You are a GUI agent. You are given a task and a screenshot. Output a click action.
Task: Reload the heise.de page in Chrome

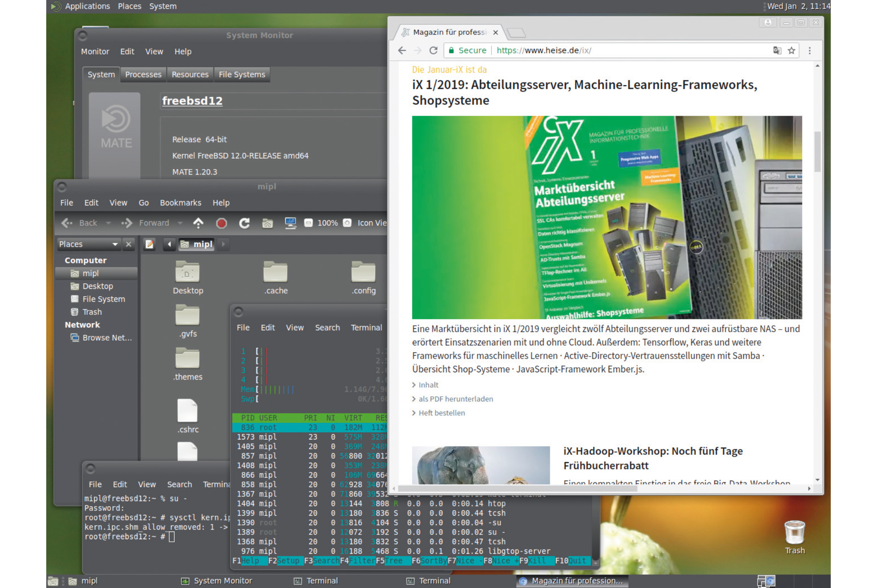(433, 50)
